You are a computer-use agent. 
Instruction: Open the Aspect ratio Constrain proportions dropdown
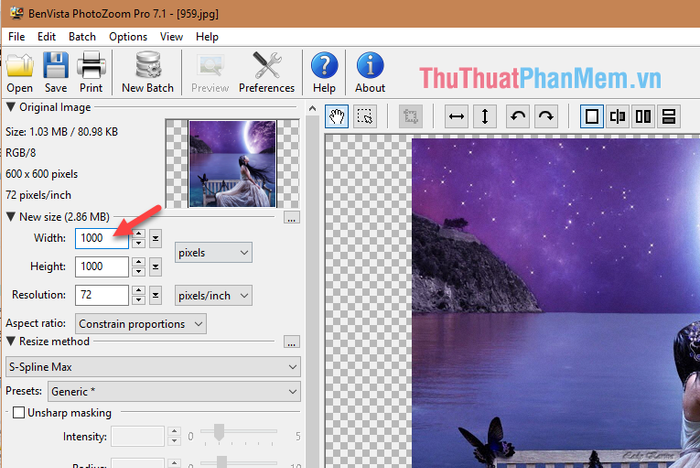141,324
